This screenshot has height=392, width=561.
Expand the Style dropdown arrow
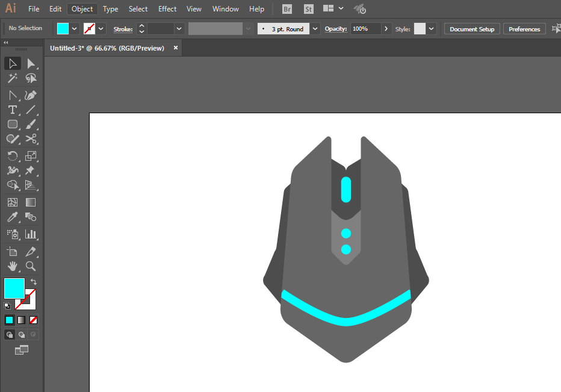(x=432, y=29)
